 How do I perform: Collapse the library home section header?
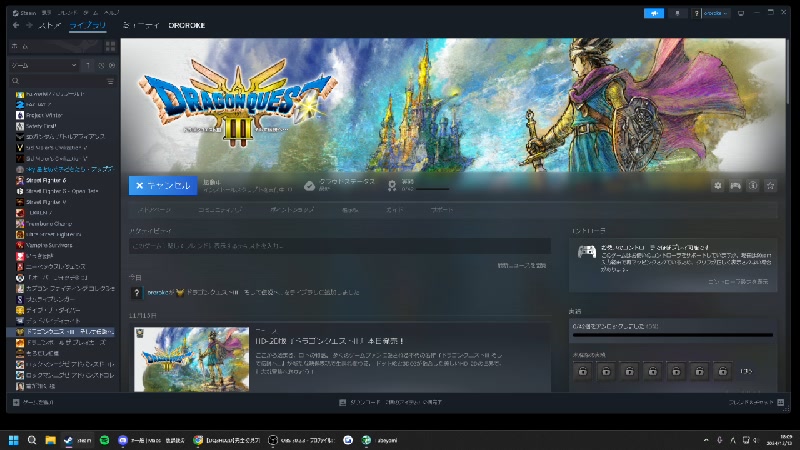[50, 47]
